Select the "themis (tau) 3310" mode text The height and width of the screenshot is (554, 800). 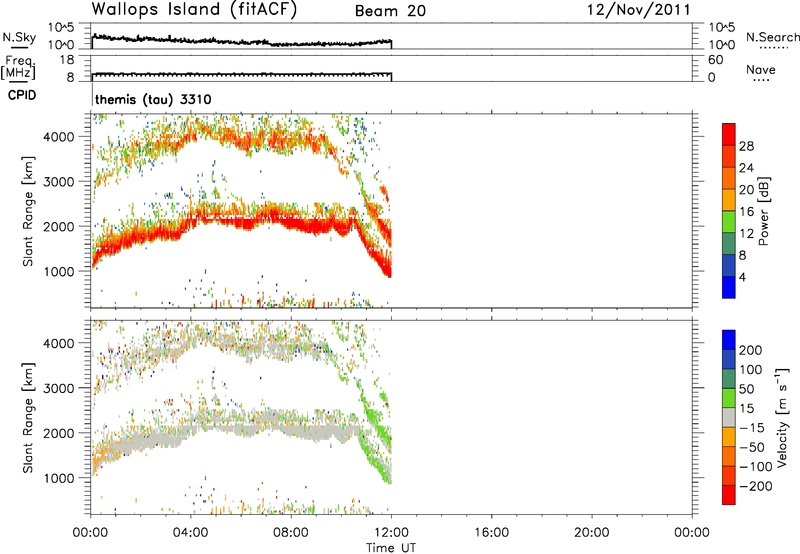(153, 99)
